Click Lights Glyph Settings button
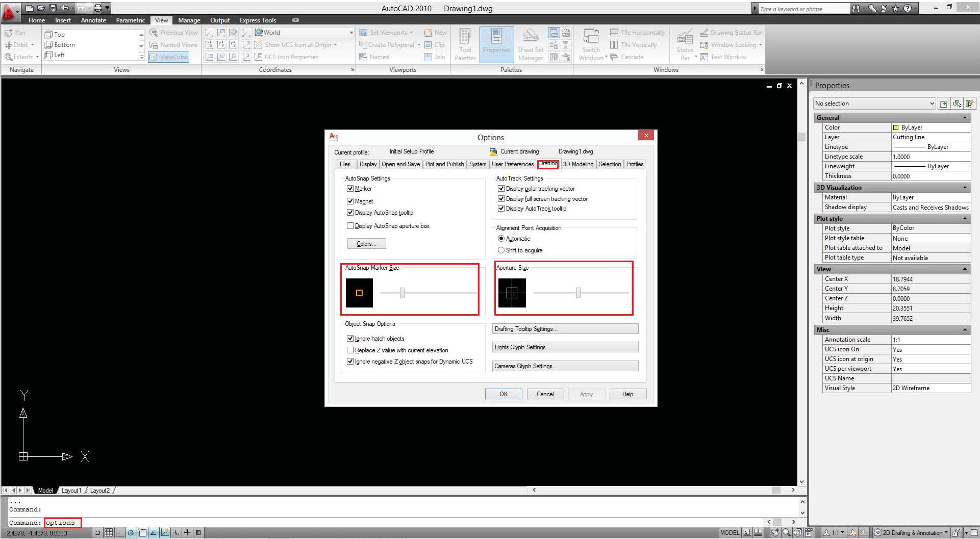The width and height of the screenshot is (980, 539). pos(565,347)
